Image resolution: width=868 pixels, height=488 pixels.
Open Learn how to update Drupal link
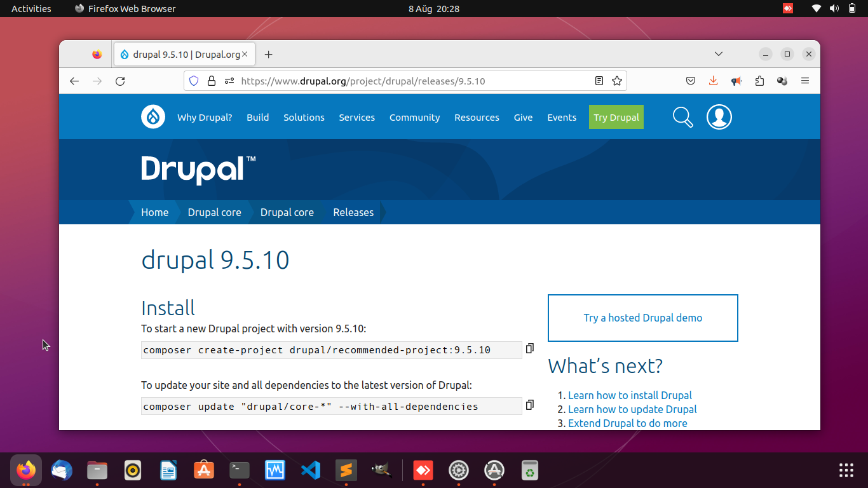[632, 409]
